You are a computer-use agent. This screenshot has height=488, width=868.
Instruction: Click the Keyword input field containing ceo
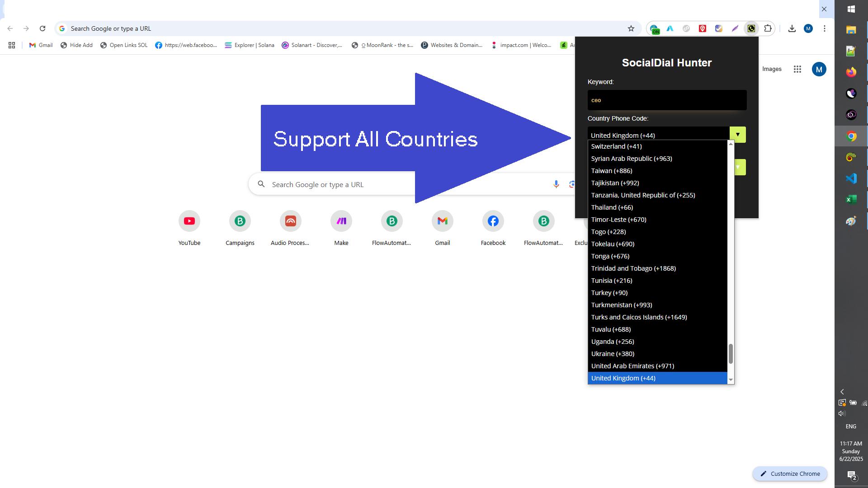(x=666, y=100)
